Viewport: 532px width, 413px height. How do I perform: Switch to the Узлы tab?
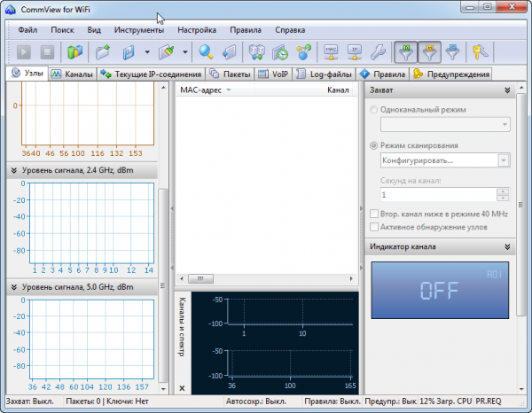pos(27,74)
